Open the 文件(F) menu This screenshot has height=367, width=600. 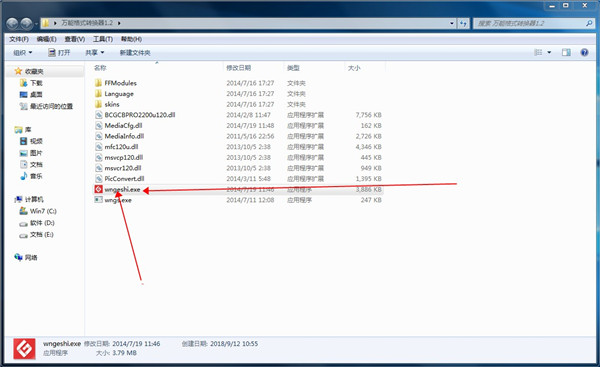click(x=19, y=39)
